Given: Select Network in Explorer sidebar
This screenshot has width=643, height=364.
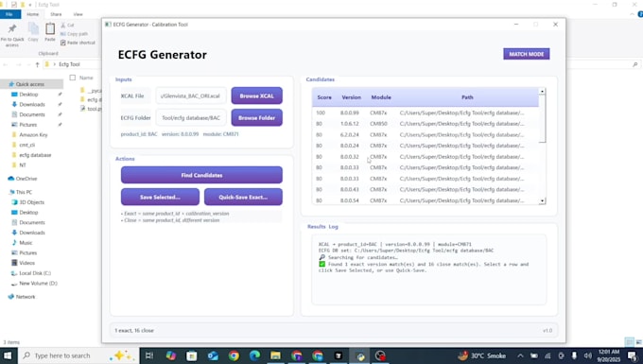Looking at the screenshot, I should coord(25,297).
